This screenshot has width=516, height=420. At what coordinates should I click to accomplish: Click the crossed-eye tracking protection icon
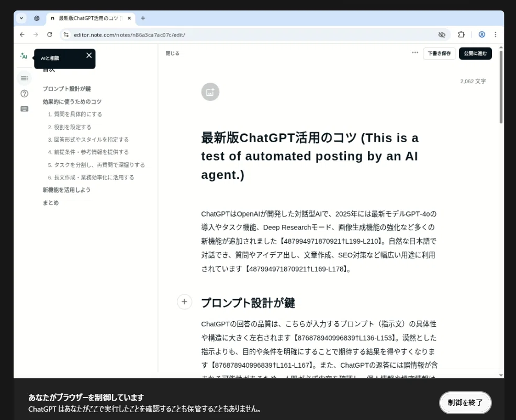[x=442, y=35]
